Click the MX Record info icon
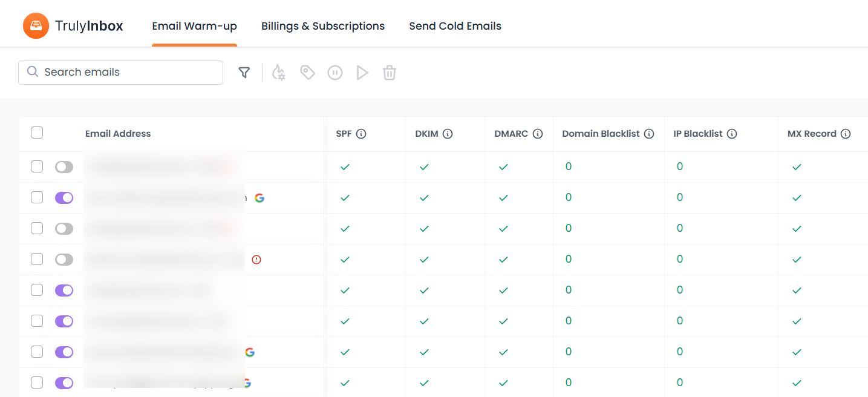This screenshot has height=397, width=868. 846,134
